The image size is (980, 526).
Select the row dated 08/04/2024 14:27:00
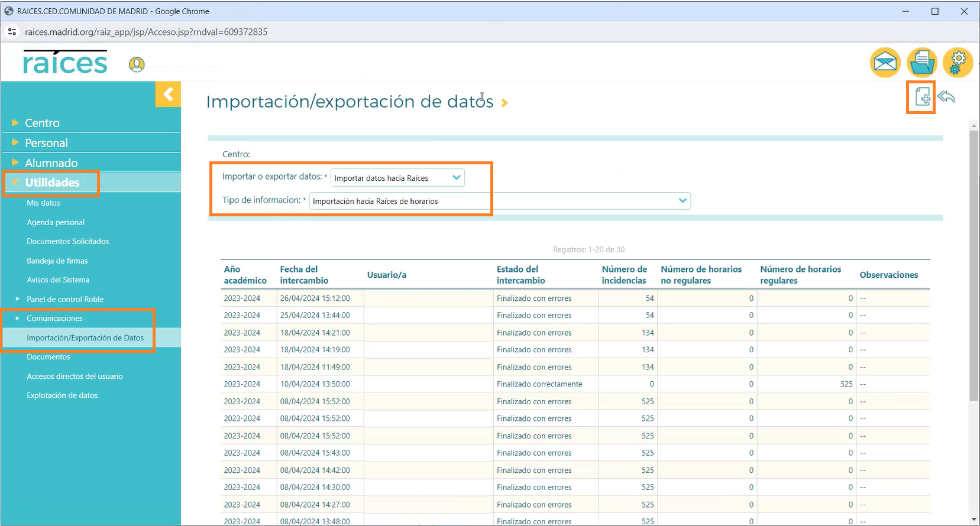575,504
